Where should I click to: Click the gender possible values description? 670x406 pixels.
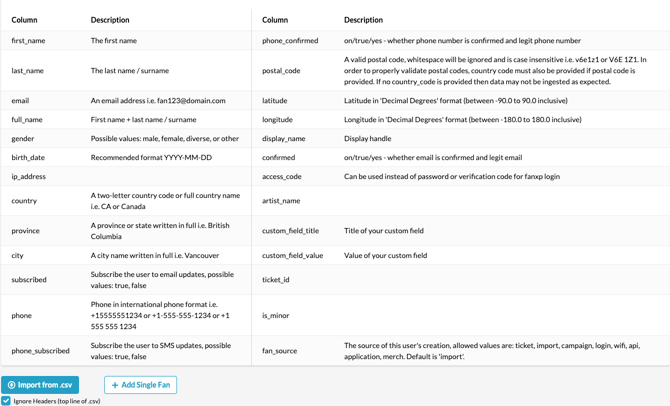pyautogui.click(x=164, y=139)
